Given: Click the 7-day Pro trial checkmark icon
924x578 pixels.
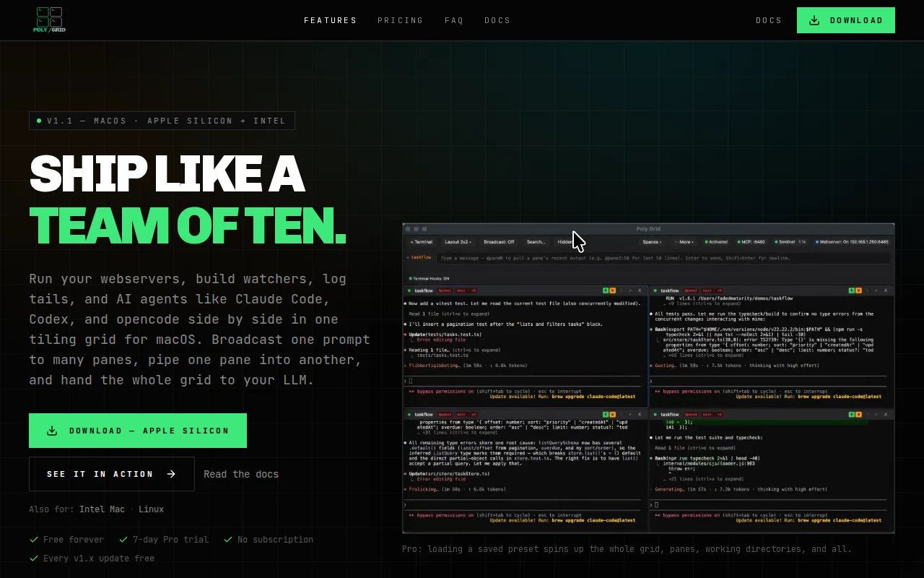Looking at the screenshot, I should coord(123,540).
